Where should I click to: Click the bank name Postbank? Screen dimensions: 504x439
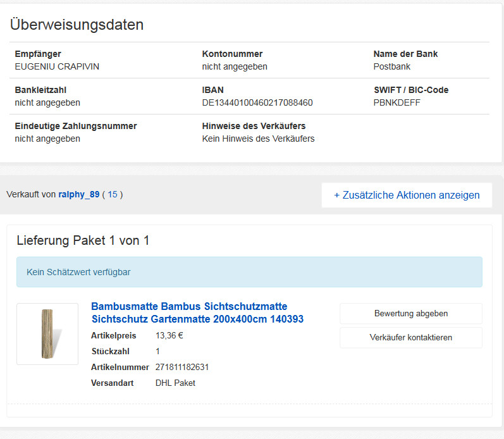[392, 66]
